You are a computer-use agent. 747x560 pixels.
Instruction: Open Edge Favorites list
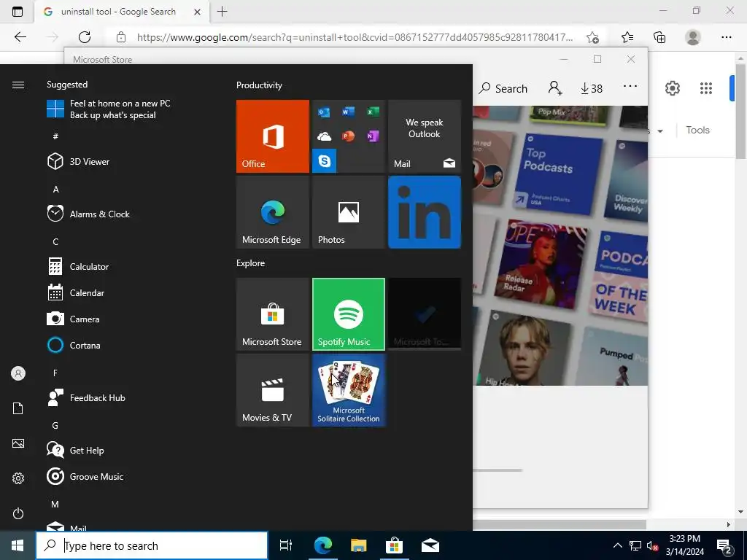click(627, 37)
